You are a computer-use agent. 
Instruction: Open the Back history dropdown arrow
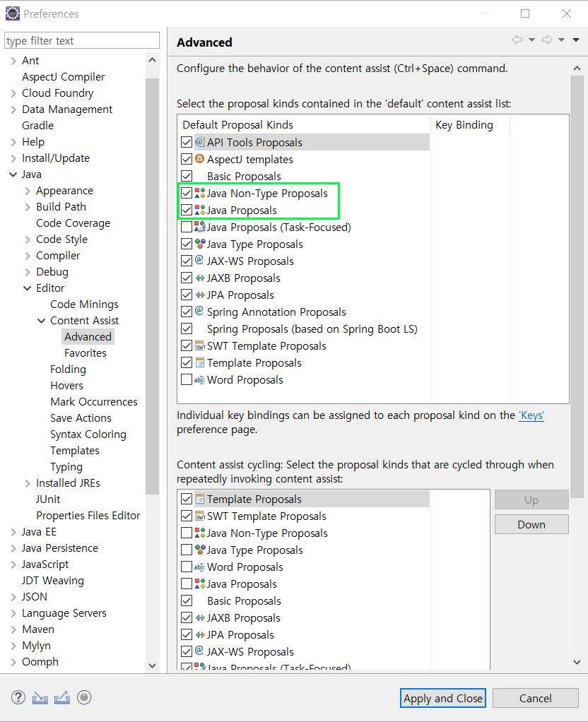pyautogui.click(x=531, y=40)
